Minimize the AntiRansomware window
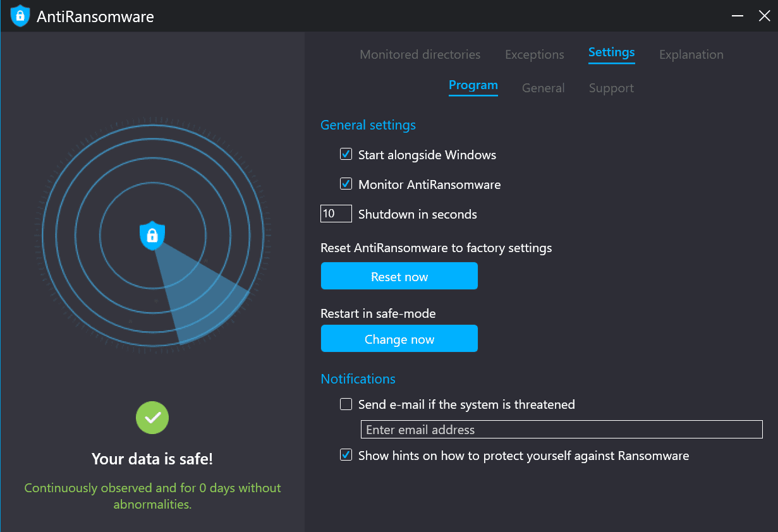The width and height of the screenshot is (778, 532). (x=736, y=16)
